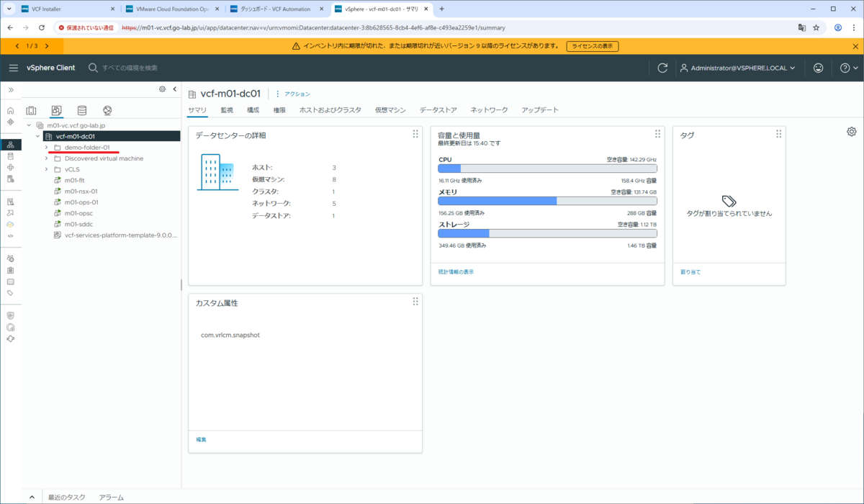Image resolution: width=864 pixels, height=504 pixels.
Task: Click the ライセンスの表示 button
Action: [593, 46]
